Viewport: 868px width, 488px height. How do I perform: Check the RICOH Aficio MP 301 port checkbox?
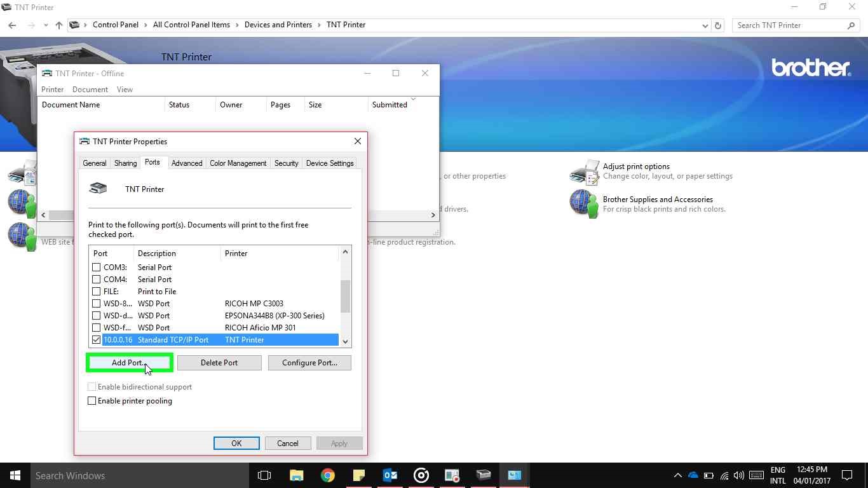97,328
